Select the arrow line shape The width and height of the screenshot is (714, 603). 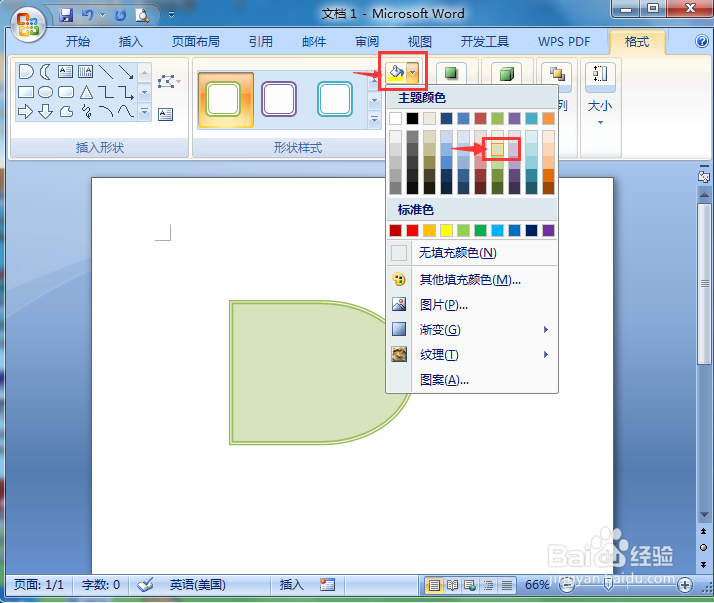pyautogui.click(x=126, y=72)
